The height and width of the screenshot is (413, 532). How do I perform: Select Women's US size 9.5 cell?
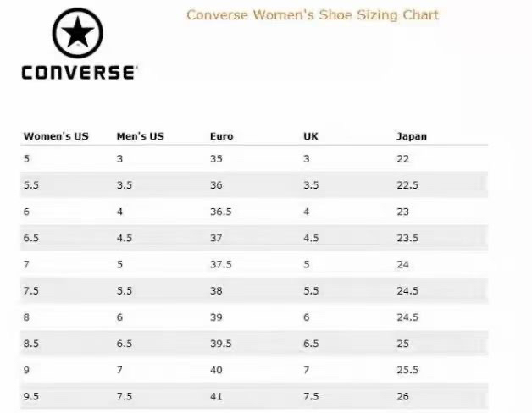tap(30, 398)
